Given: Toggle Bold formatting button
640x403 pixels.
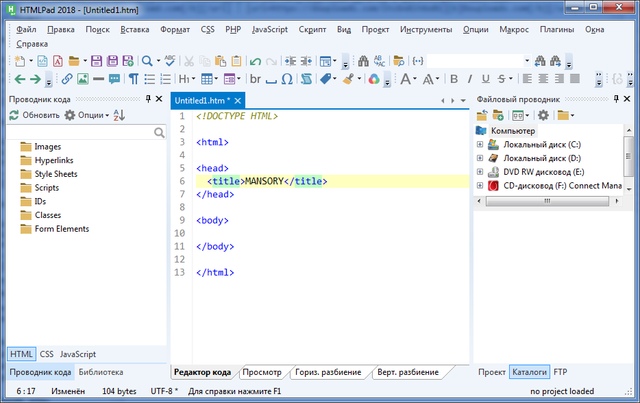Looking at the screenshot, I should tap(453, 79).
